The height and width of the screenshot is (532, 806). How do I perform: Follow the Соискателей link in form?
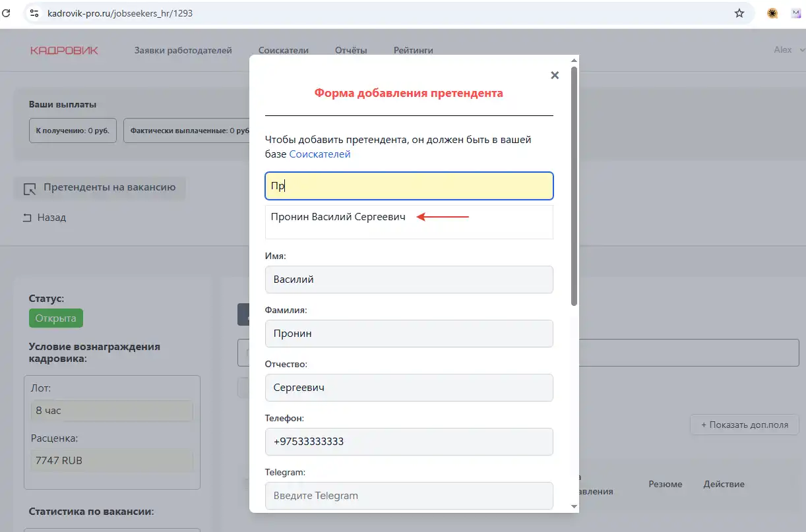[x=320, y=154]
